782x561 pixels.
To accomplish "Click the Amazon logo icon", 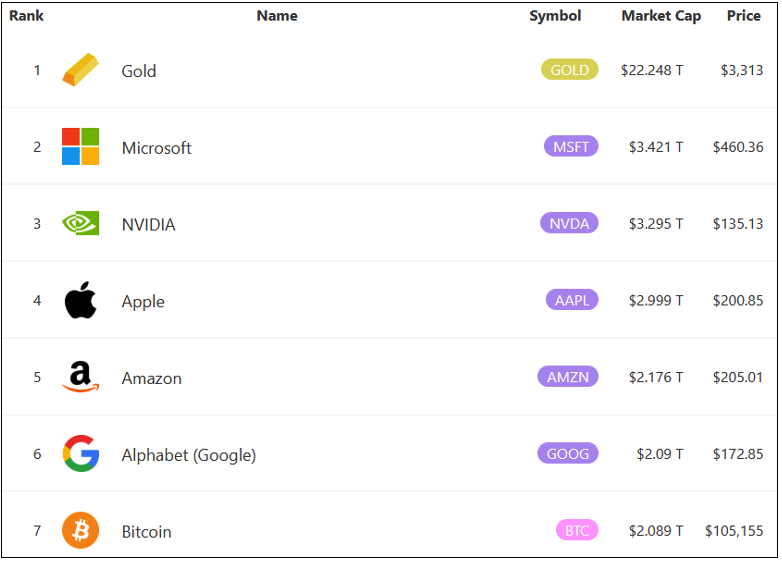I will point(80,377).
